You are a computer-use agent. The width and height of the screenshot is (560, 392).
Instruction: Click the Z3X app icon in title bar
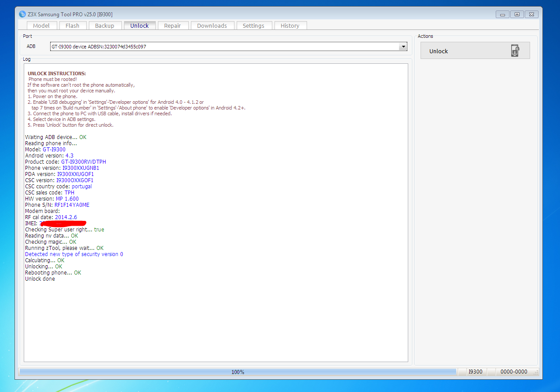click(22, 14)
